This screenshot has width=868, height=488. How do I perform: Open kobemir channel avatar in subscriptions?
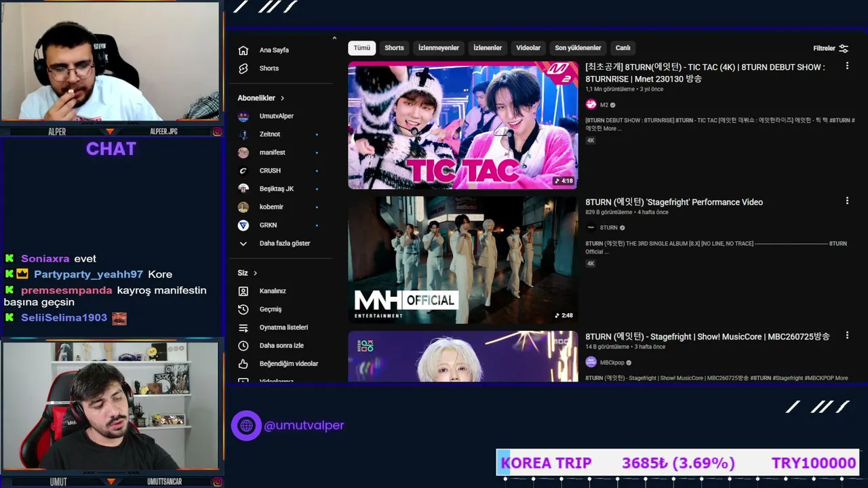(x=243, y=207)
